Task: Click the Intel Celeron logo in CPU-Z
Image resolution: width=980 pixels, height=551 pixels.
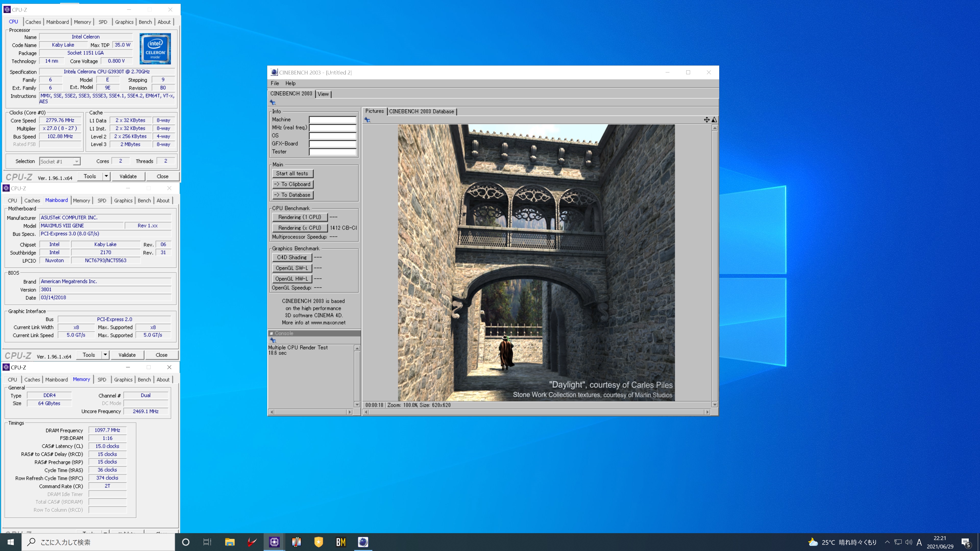Action: [x=155, y=49]
